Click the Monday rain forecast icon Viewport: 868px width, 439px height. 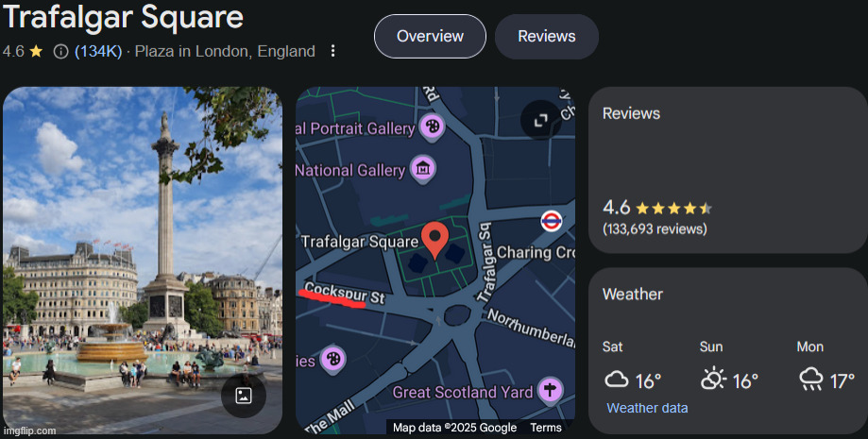tap(810, 380)
